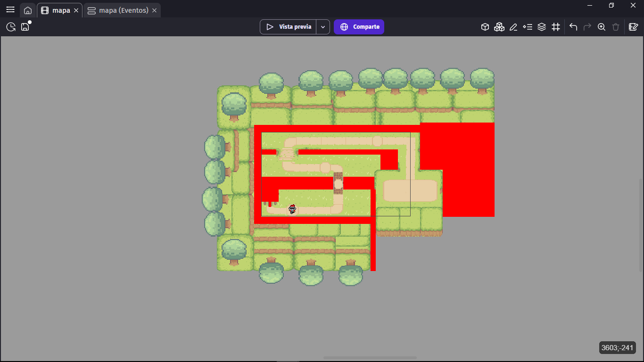Open the properties panel (pencil icon)

(x=513, y=27)
